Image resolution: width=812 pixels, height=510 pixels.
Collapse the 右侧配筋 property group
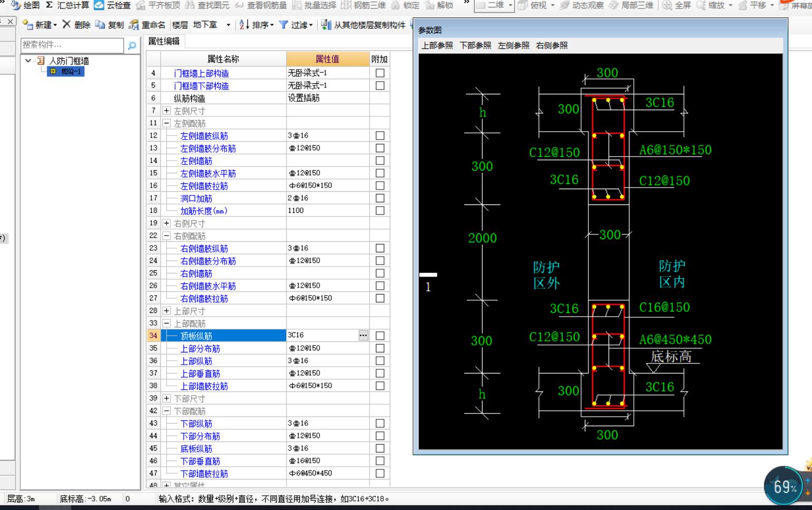[167, 236]
